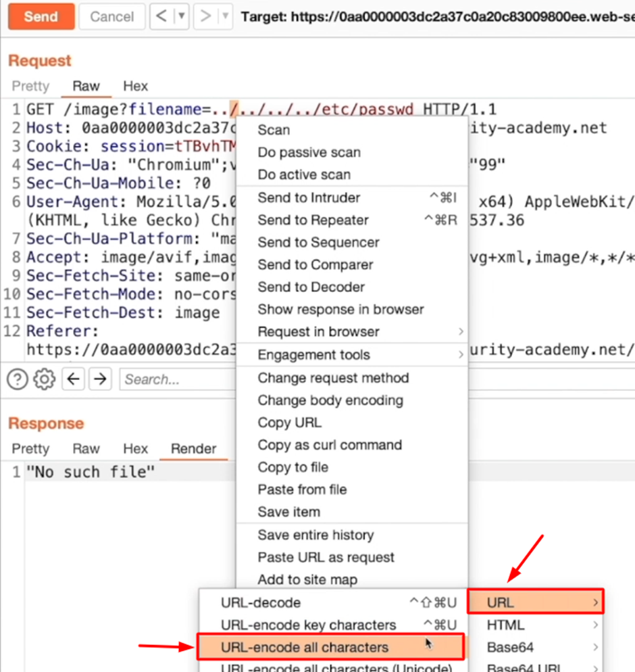The image size is (635, 672).
Task: Choose Save entire history
Action: pyautogui.click(x=352, y=535)
